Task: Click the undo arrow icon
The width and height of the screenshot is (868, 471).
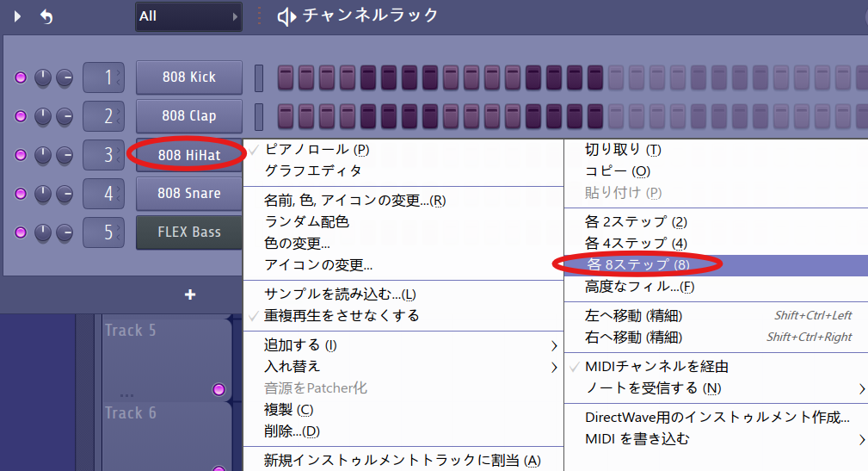Action: coord(46,16)
